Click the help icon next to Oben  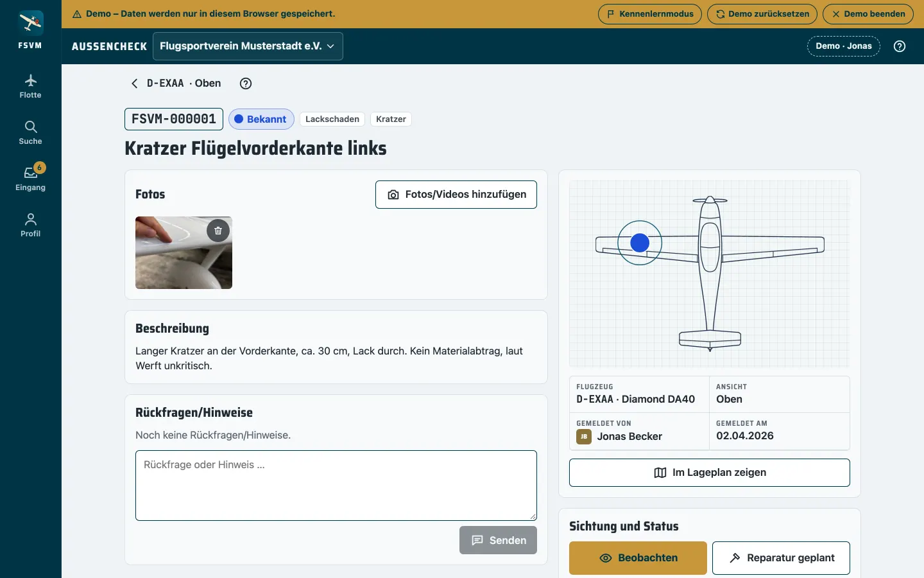point(245,83)
